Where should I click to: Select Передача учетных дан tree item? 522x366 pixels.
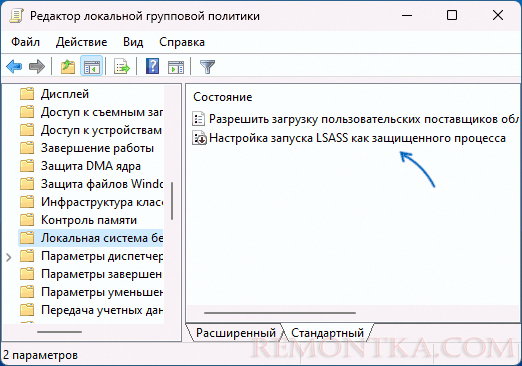point(102,310)
